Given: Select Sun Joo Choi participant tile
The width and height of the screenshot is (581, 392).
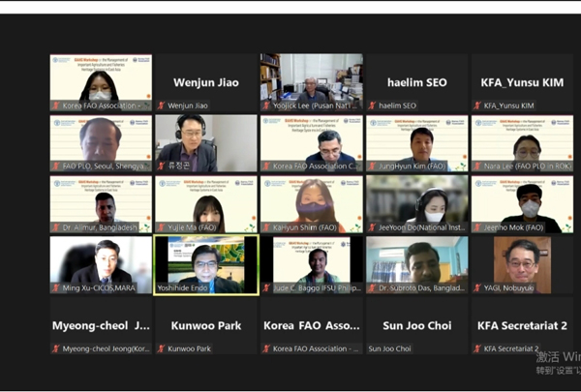Looking at the screenshot, I should [x=416, y=325].
